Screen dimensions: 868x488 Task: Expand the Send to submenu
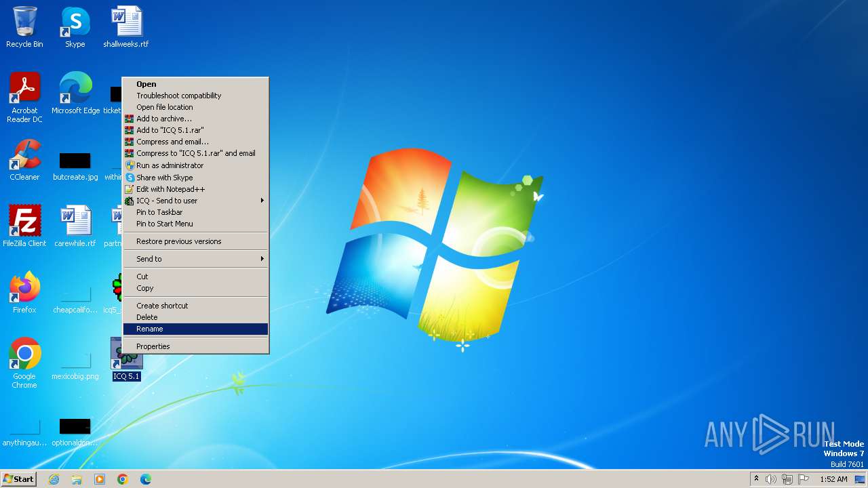click(195, 259)
